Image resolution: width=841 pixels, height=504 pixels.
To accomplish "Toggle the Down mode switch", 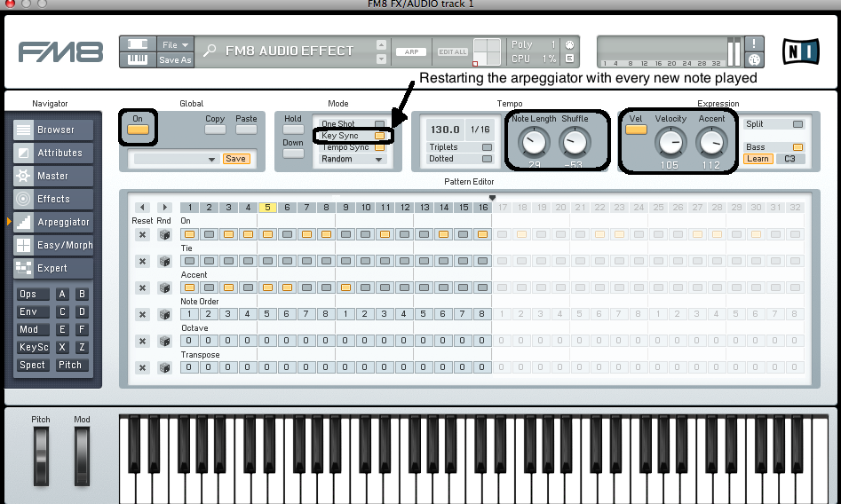I will tap(293, 154).
